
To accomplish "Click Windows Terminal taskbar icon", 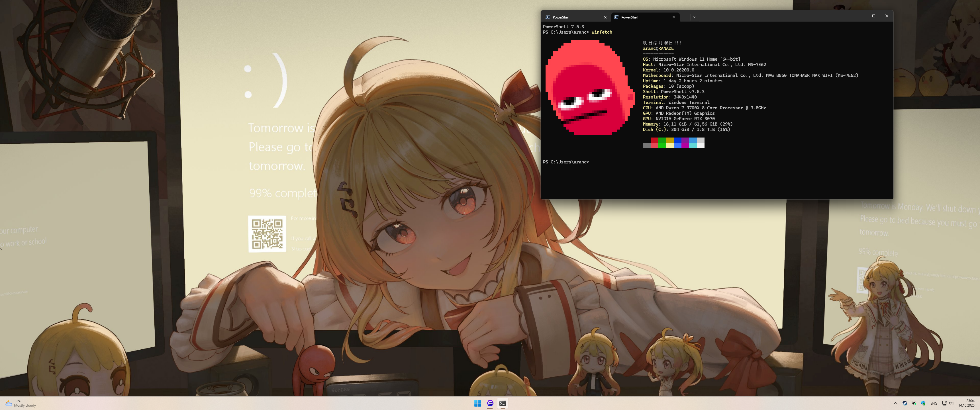I will [x=503, y=403].
